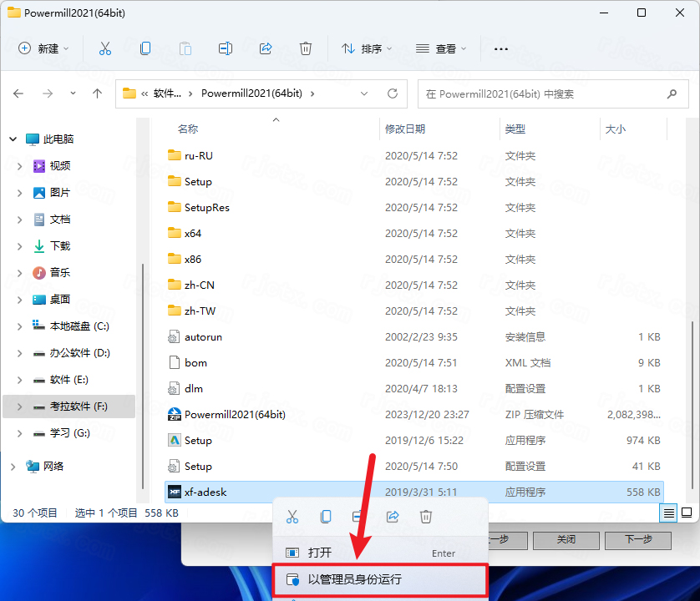700x601 pixels.
Task: Sort by the 类型 column header
Action: [x=515, y=129]
